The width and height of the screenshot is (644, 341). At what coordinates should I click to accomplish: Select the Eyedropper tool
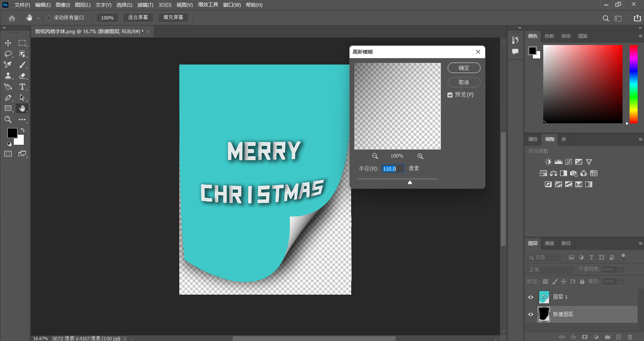pyautogui.click(x=8, y=65)
